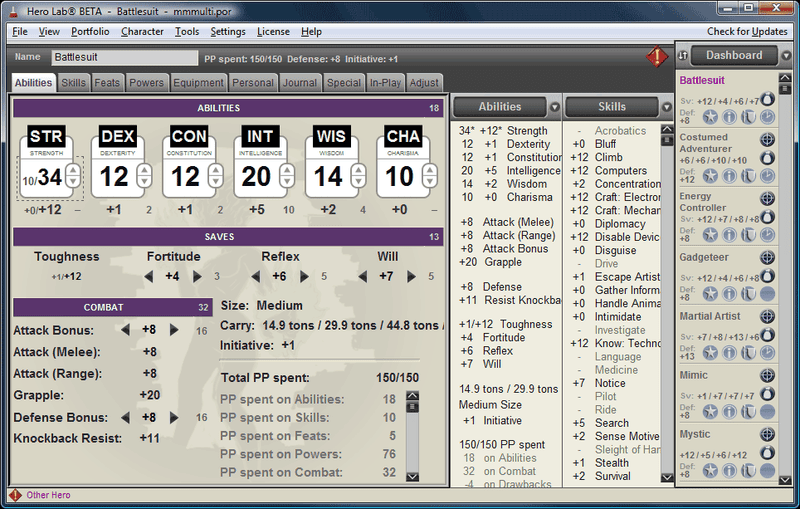
Task: Click Battlesuit's clock icon in Dashboard
Action: tap(767, 117)
